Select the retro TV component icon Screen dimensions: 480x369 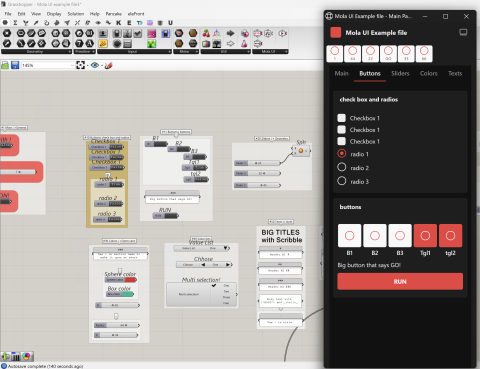tap(206, 43)
